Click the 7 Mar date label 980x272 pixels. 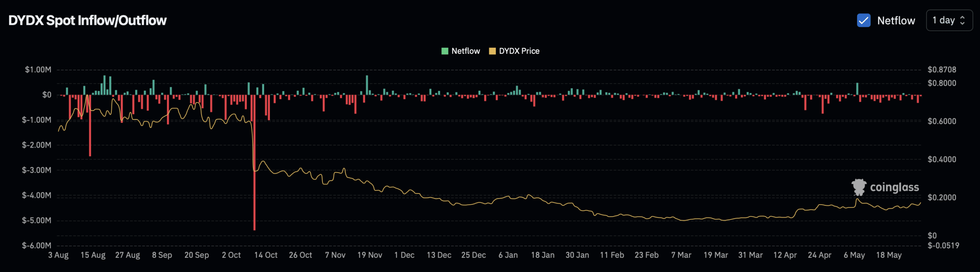point(681,255)
